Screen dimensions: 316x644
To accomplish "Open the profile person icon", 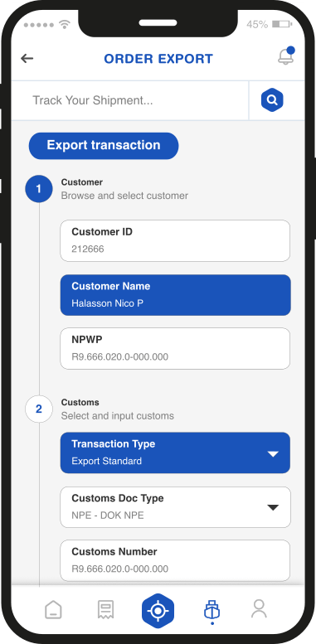I will pos(260,608).
